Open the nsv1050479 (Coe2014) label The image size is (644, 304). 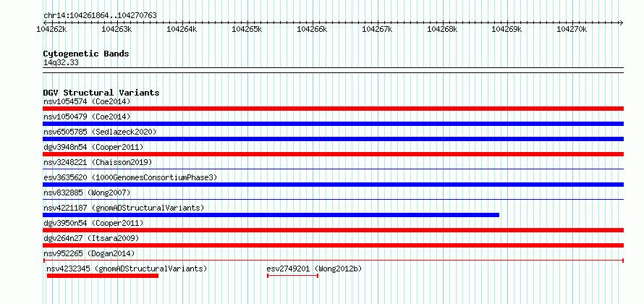[x=87, y=117]
